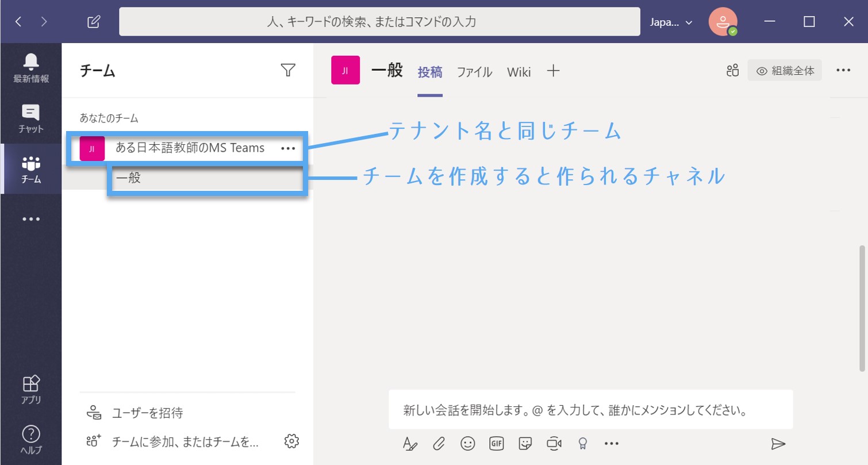Switch to the Wiki tab
Viewport: 868px width, 465px height.
(x=519, y=72)
